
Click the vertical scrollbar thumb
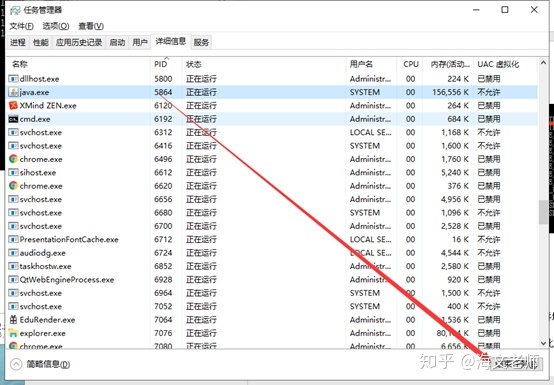point(543,212)
